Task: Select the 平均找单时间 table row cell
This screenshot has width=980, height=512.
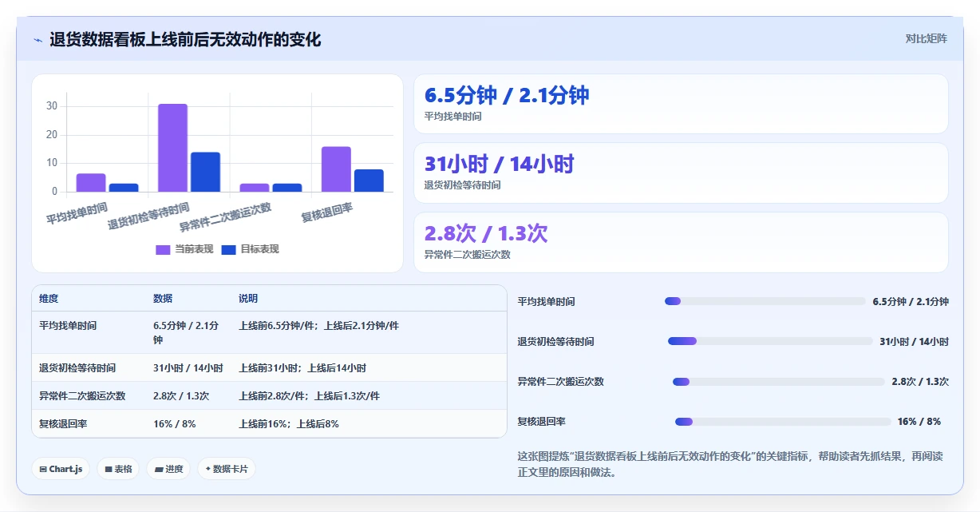Action: point(68,326)
